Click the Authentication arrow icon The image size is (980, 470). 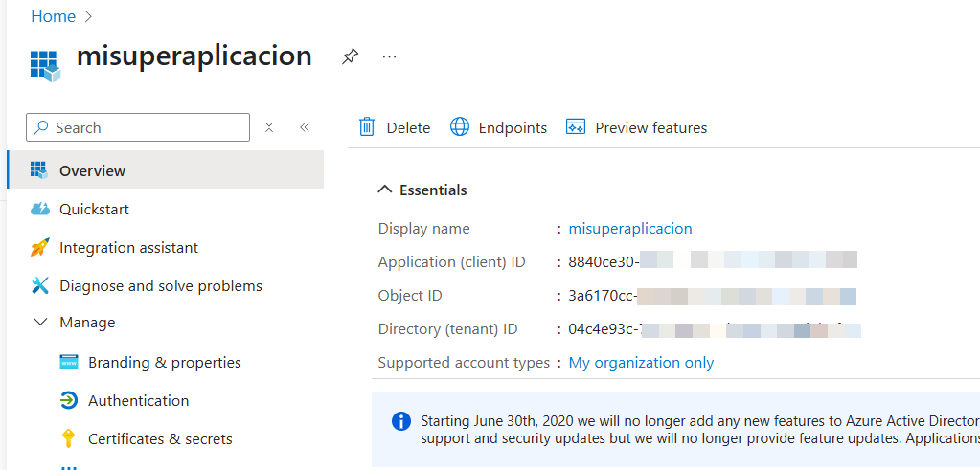[x=69, y=400]
